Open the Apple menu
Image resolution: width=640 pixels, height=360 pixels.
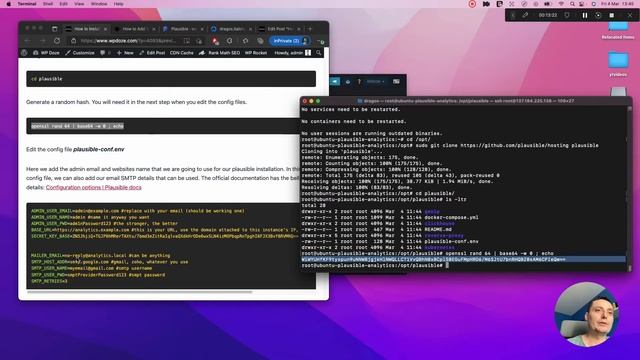coord(9,4)
